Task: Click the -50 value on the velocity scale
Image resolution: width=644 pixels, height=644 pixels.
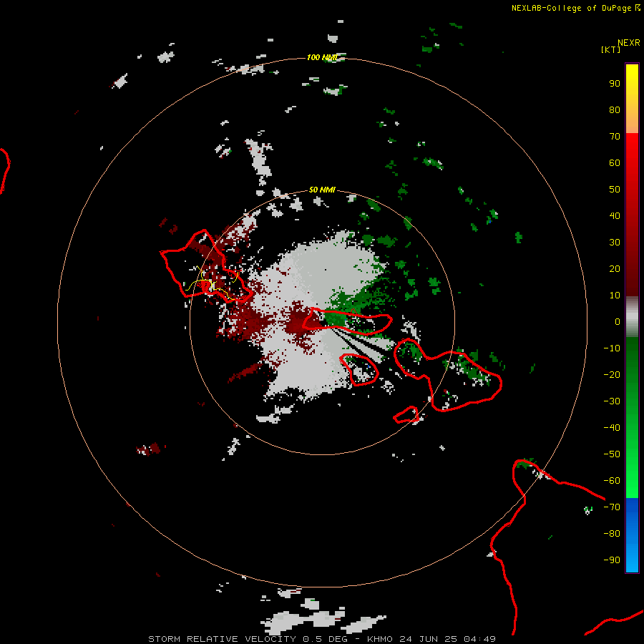Action: click(x=612, y=454)
